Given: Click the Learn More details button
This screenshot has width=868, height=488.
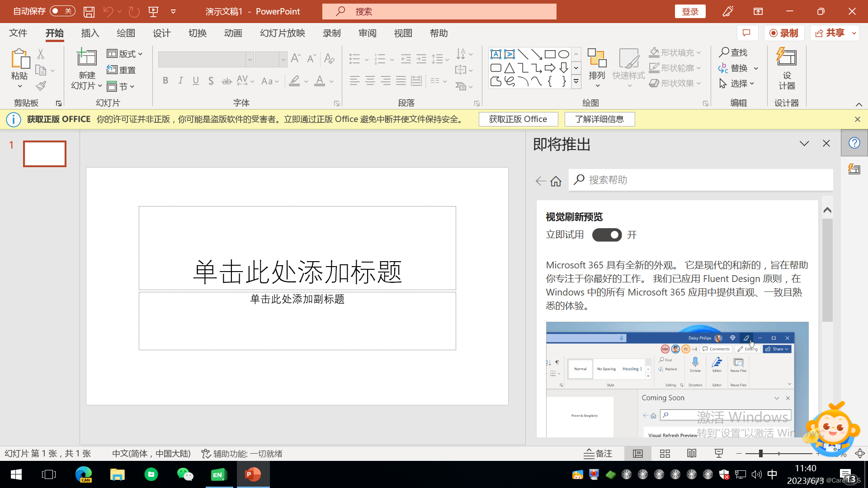Looking at the screenshot, I should click(599, 119).
